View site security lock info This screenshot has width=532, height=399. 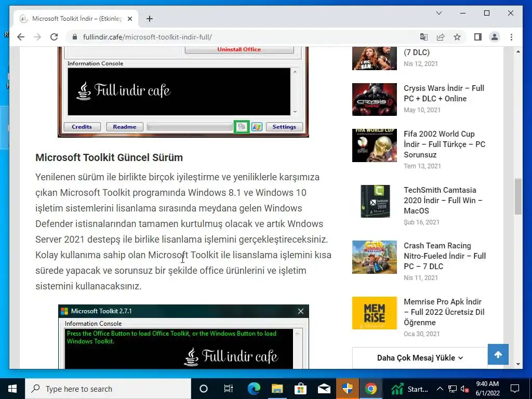75,37
